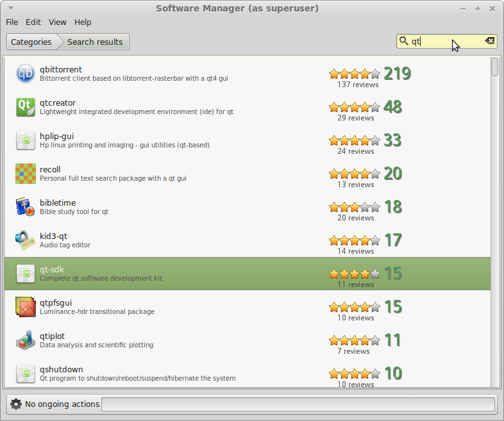Viewport: 504px width, 421px height.
Task: Select the kid3-qt package name
Action: [x=53, y=236]
